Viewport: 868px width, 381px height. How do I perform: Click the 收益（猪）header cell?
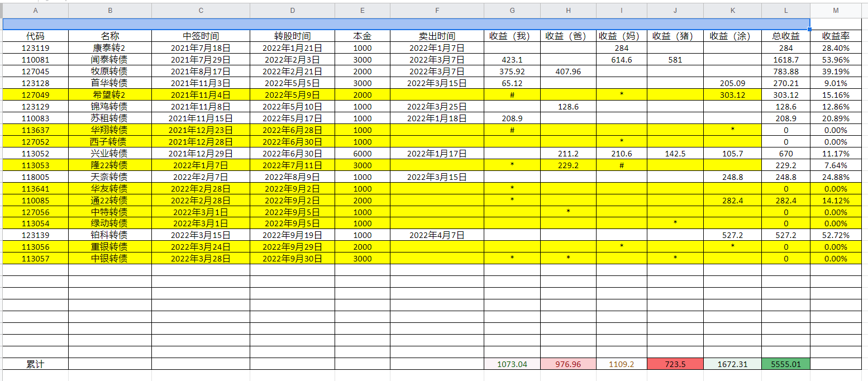point(675,36)
